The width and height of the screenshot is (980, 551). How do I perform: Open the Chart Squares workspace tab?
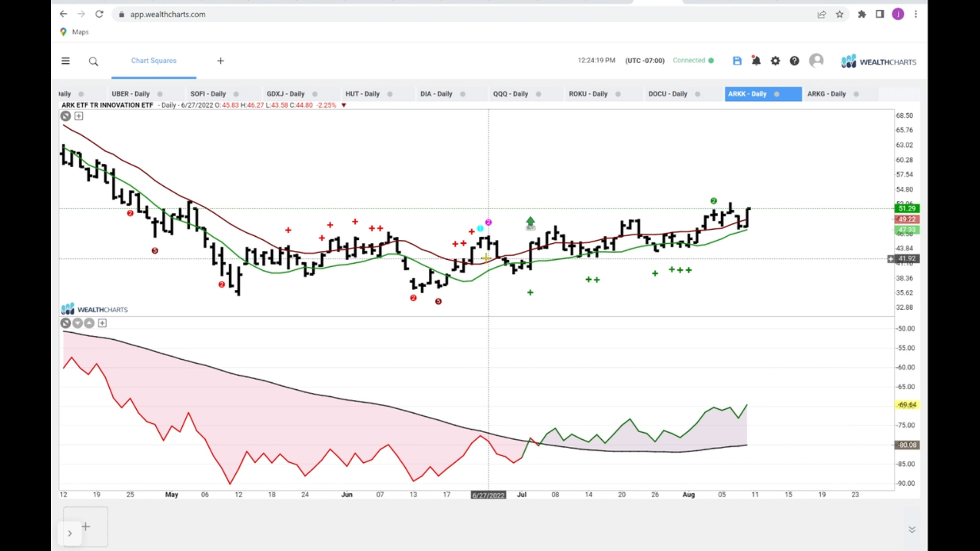click(154, 61)
